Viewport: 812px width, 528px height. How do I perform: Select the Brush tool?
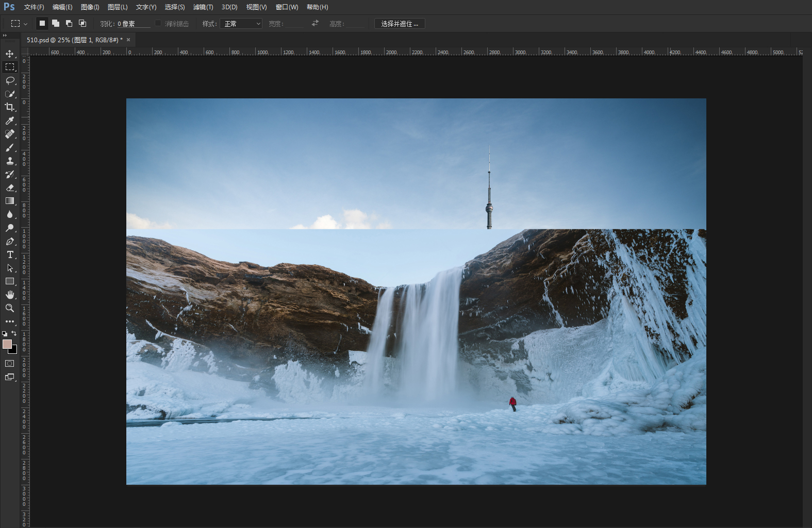click(10, 147)
